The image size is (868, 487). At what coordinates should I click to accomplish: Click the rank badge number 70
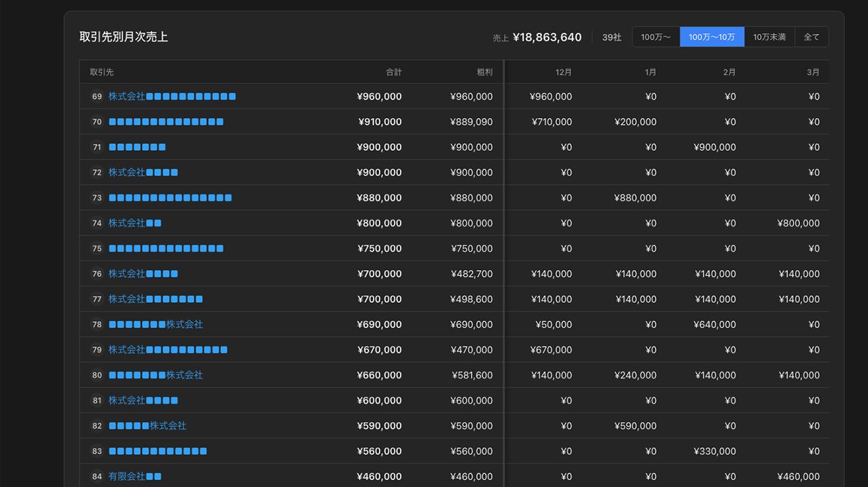click(x=97, y=122)
